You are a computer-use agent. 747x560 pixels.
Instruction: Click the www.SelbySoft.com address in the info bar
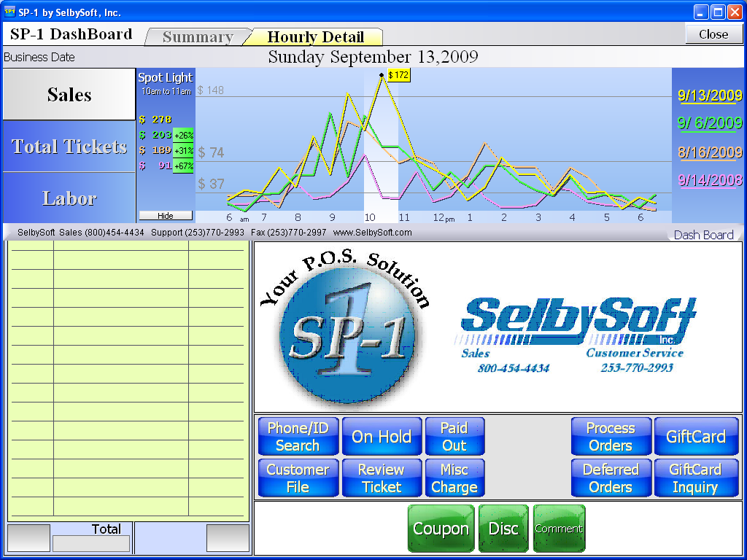coord(373,233)
